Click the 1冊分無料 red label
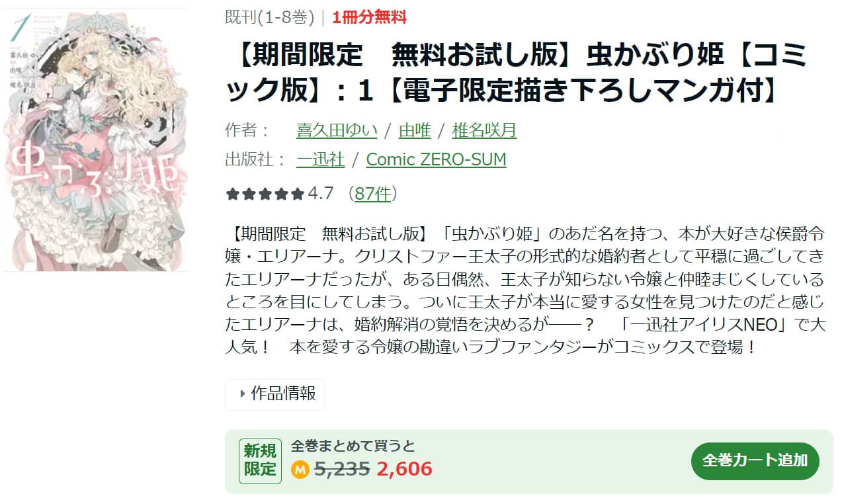Screen dimensions: 842x504 click(369, 17)
